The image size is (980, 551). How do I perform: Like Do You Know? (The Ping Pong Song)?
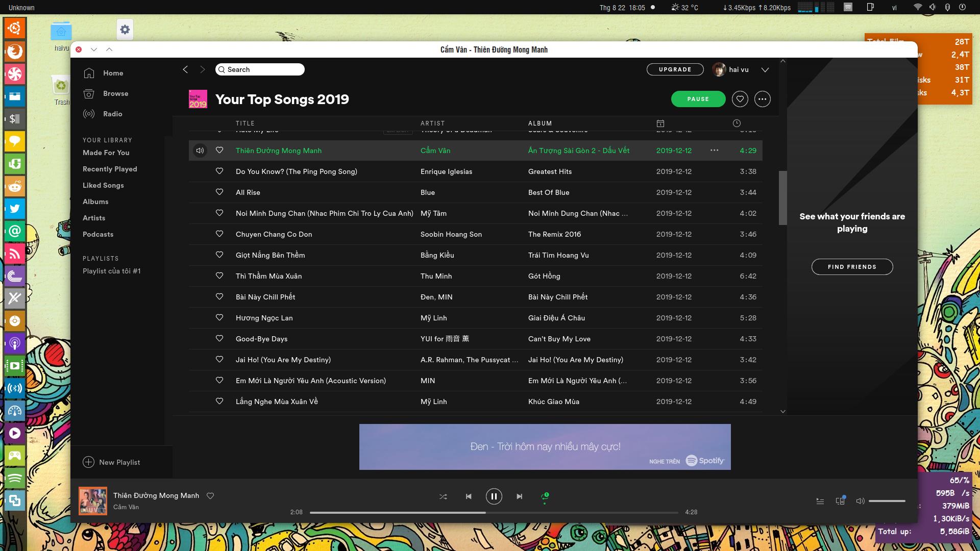pyautogui.click(x=219, y=171)
